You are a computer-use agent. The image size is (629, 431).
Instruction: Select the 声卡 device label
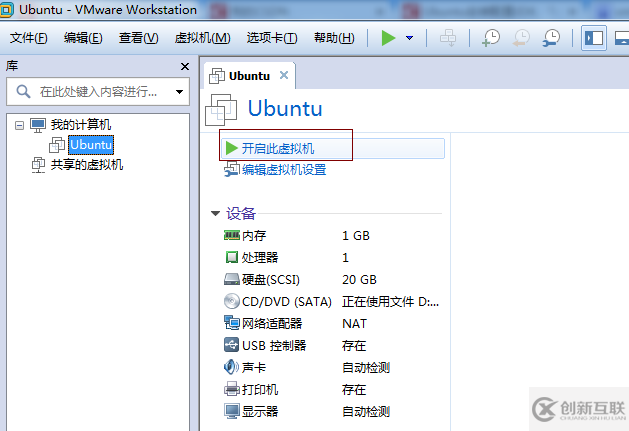pos(254,368)
